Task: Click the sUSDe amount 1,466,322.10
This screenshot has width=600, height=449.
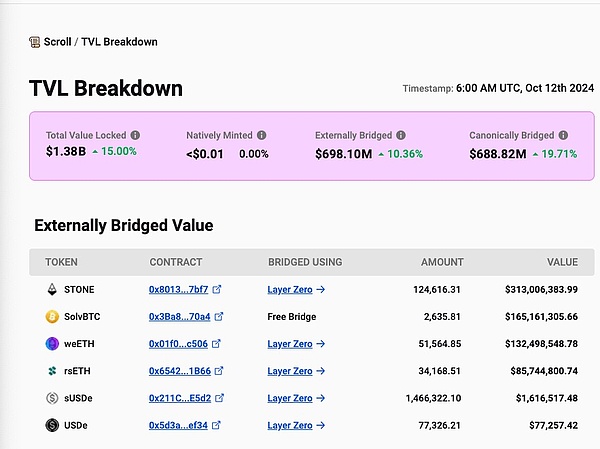Action: coord(433,398)
